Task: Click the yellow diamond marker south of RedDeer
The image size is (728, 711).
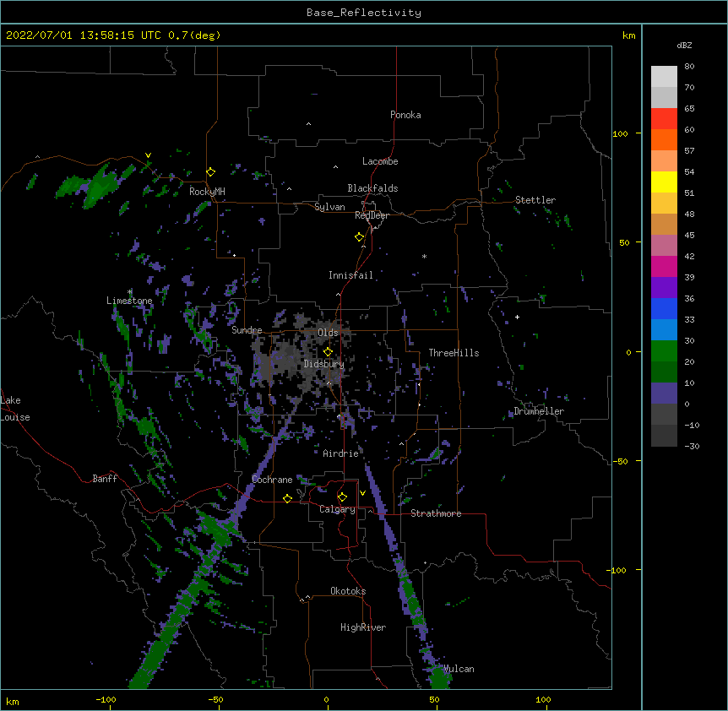Action: [360, 237]
